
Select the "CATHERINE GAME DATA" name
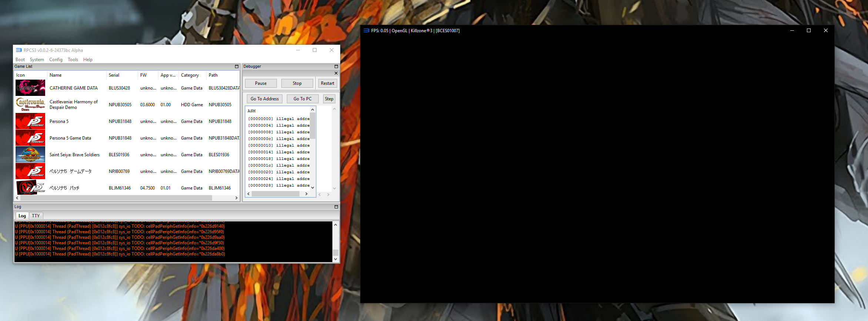coord(74,88)
